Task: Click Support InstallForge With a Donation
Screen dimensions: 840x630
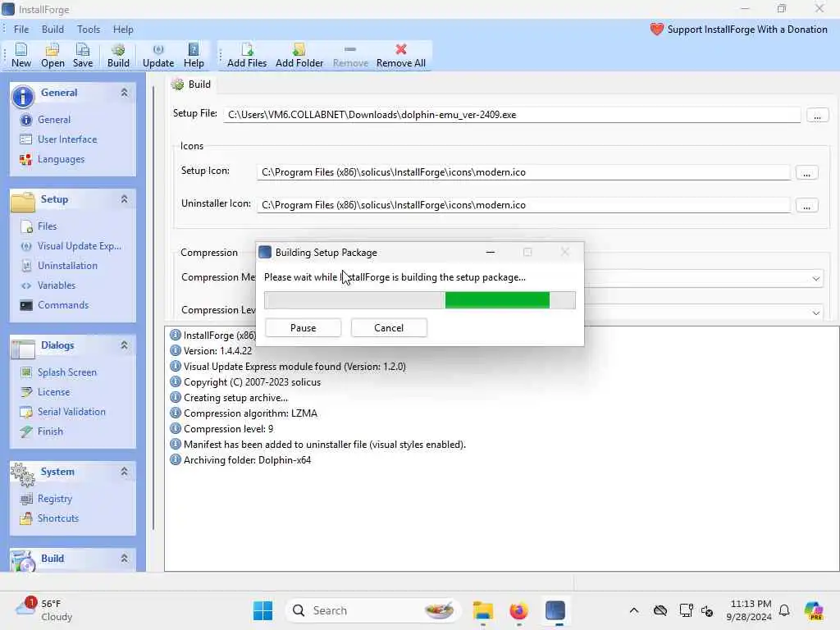Action: pos(739,30)
